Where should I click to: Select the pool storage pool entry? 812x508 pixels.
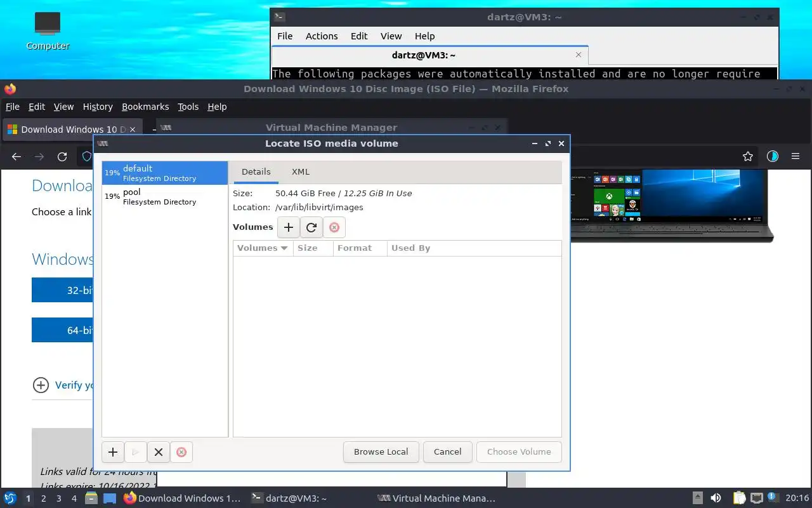tap(165, 196)
